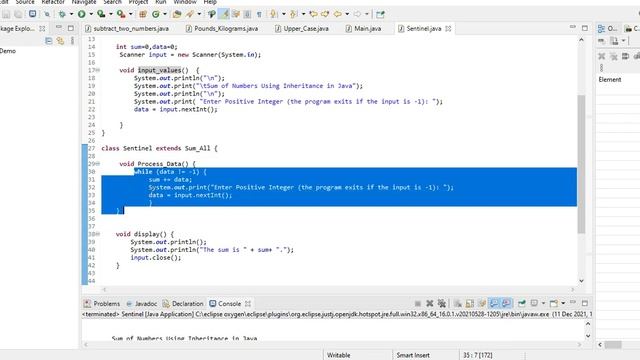Image resolution: width=640 pixels, height=360 pixels.
Task: Open the External Tools dropdown arrow
Action: [130, 14]
